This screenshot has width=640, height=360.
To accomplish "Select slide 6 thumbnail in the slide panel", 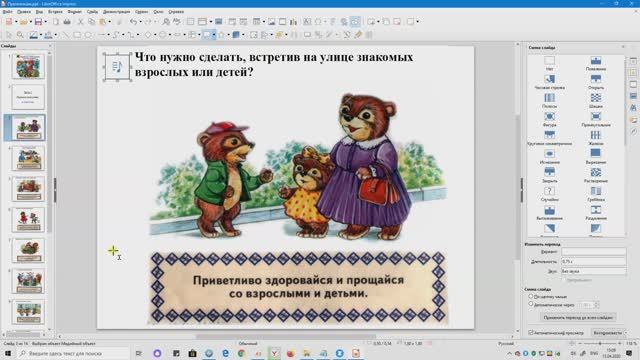I will (x=28, y=220).
